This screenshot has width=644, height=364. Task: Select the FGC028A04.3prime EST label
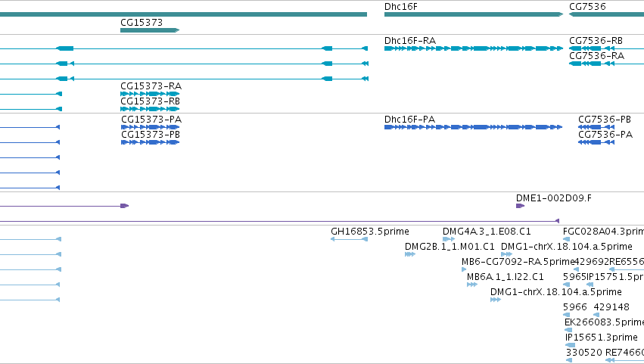603,232
